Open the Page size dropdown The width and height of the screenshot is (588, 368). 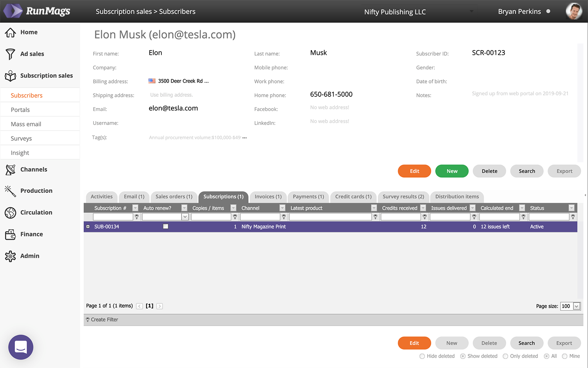(x=577, y=306)
